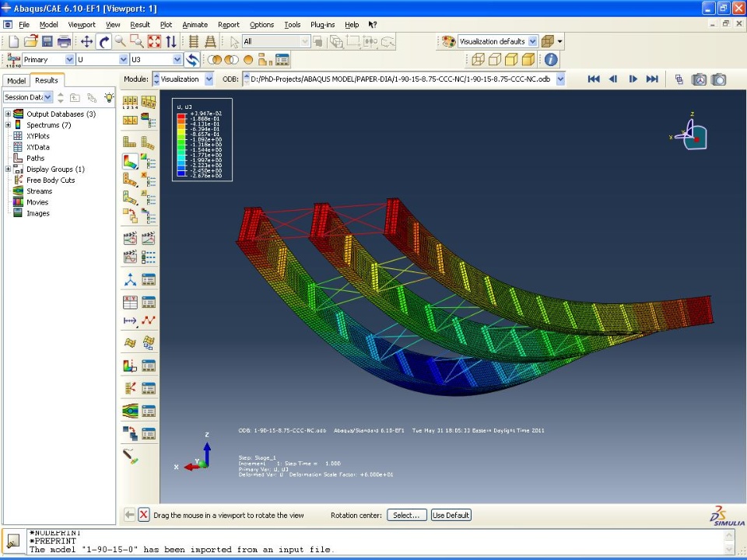Select XYData in the results tree
Image resolution: width=747 pixels, height=560 pixels.
tap(37, 147)
